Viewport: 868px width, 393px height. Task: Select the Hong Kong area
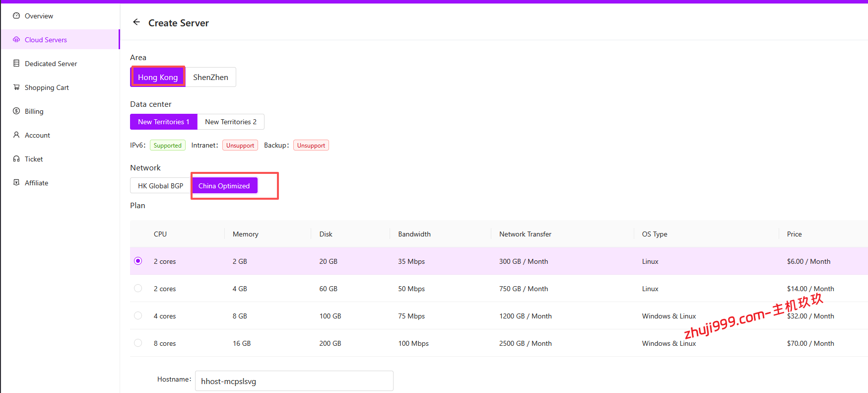(158, 77)
